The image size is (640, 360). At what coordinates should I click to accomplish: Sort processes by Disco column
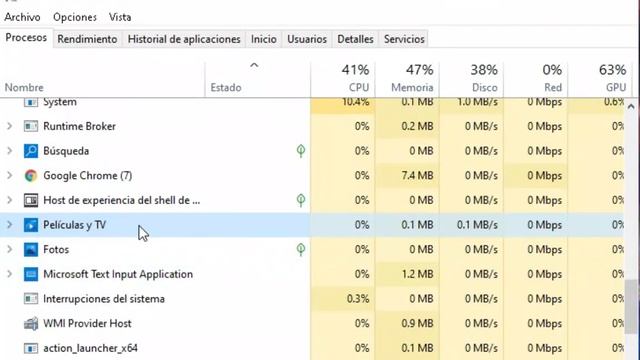tap(471, 79)
